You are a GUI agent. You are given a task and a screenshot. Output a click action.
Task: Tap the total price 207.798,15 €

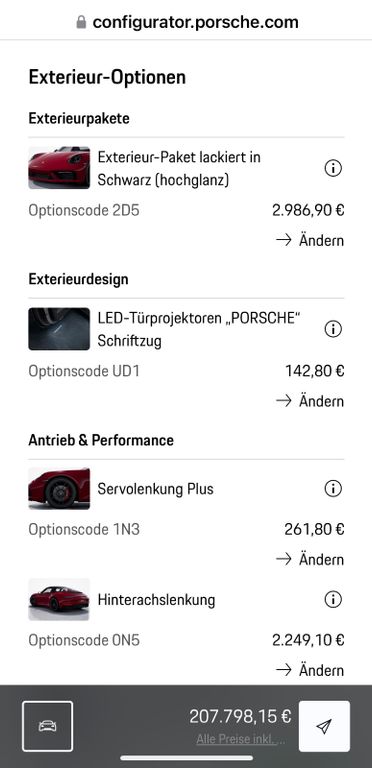tap(240, 717)
